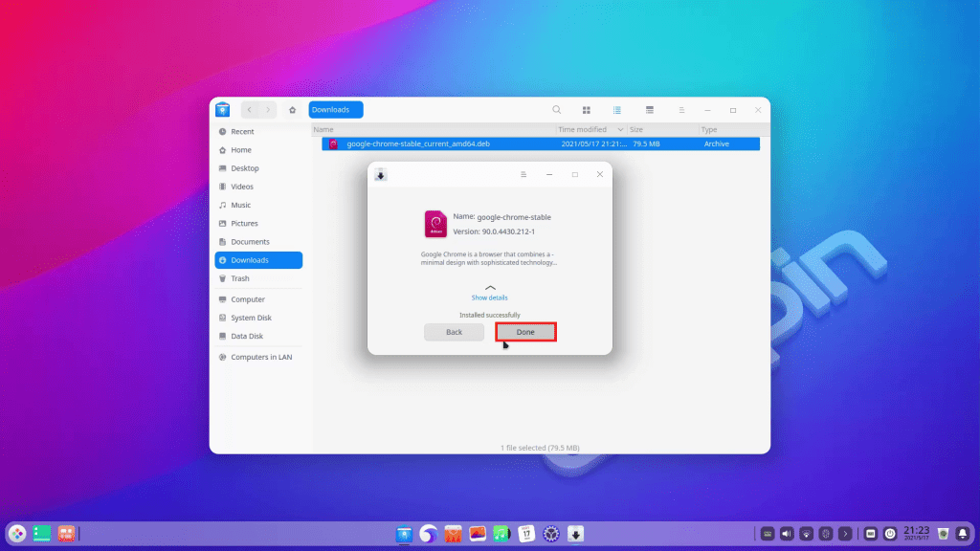Sort by Size column header

663,129
